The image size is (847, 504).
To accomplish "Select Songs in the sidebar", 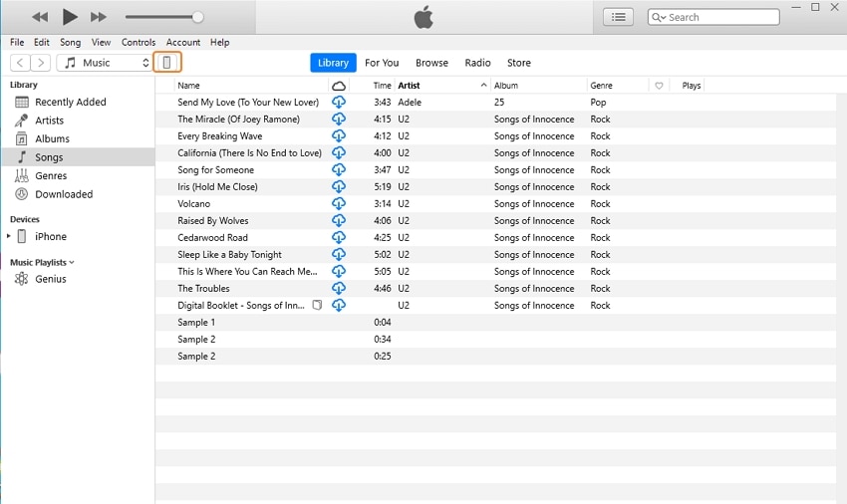I will click(79, 156).
